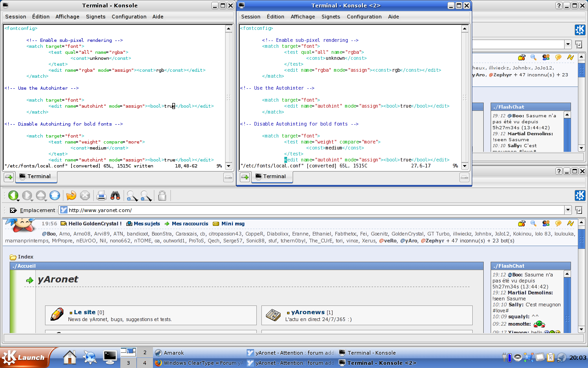Launch Konqueror from the blue gear panel icon
The image size is (588, 368).
pos(90,357)
